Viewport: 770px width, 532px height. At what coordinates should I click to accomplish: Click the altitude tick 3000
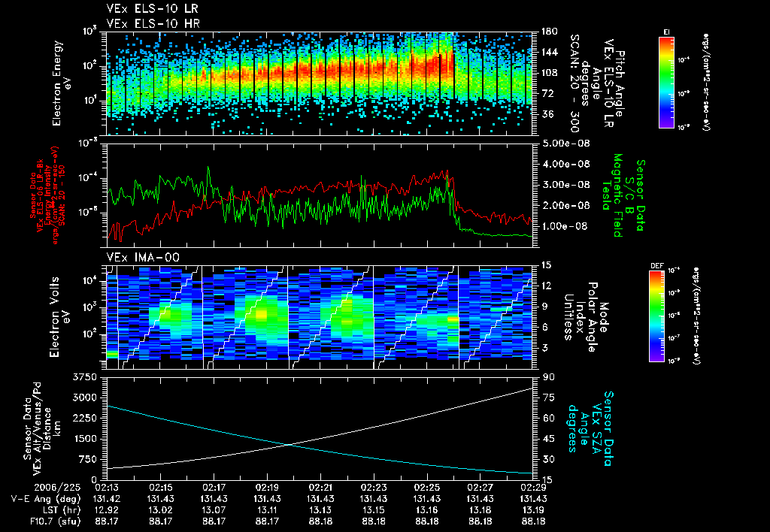pos(84,397)
